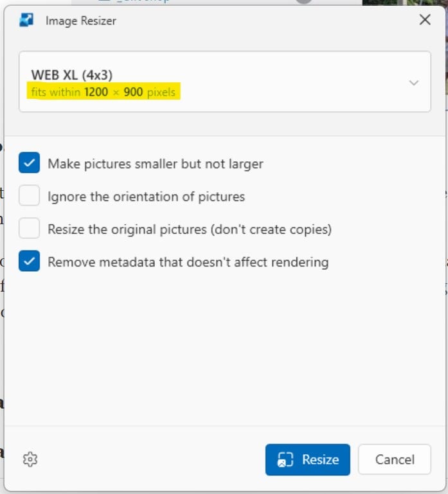Click the picture icon inside the Resize button

[x=285, y=460]
